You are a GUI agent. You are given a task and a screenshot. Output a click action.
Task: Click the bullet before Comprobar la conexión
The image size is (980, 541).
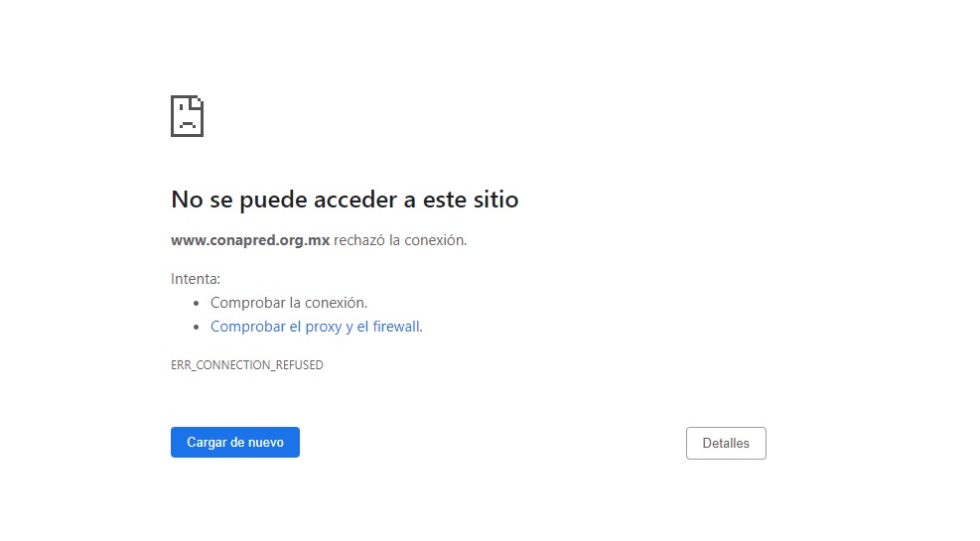[x=199, y=304]
